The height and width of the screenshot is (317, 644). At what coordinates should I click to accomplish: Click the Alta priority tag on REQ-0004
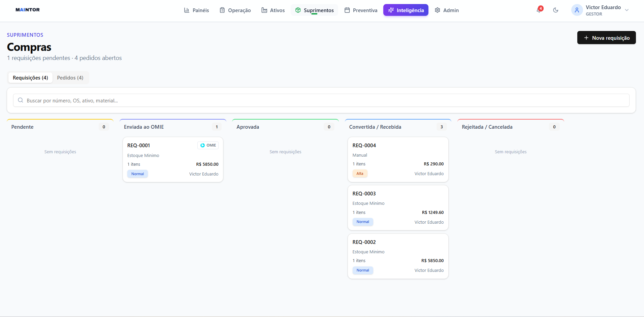[x=360, y=173]
